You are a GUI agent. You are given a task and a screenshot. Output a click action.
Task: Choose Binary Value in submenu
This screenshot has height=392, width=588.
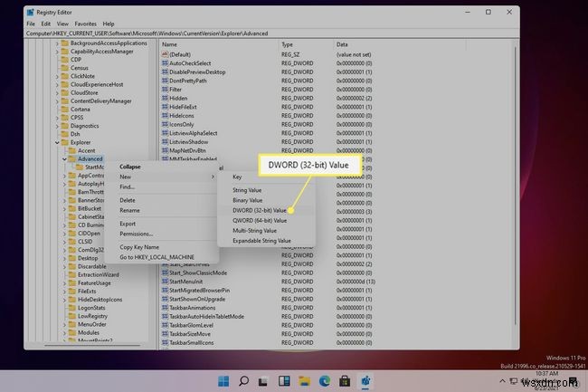point(247,200)
